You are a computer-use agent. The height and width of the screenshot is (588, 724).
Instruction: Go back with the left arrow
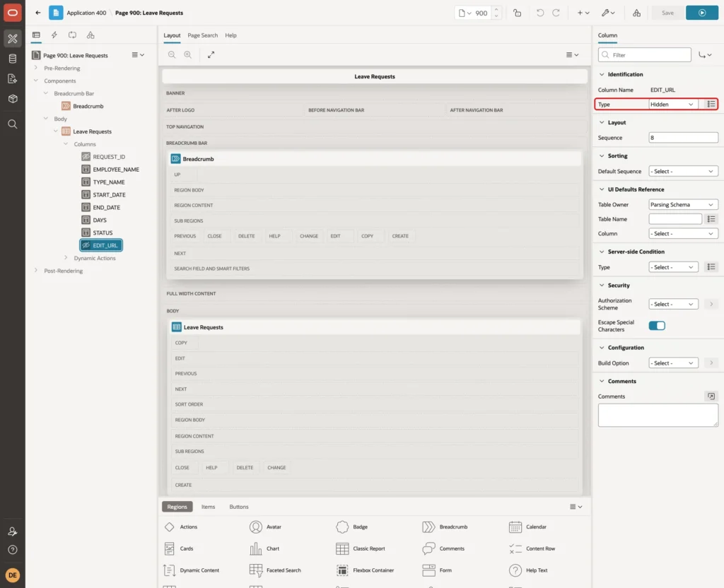pos(38,13)
